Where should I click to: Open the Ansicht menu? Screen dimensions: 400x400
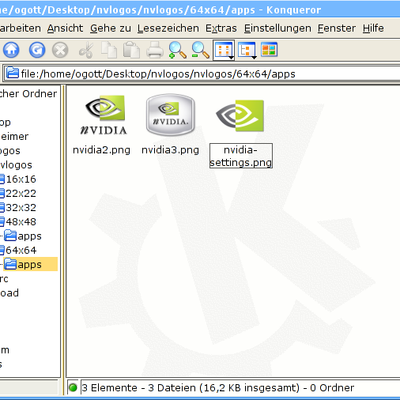click(x=65, y=28)
